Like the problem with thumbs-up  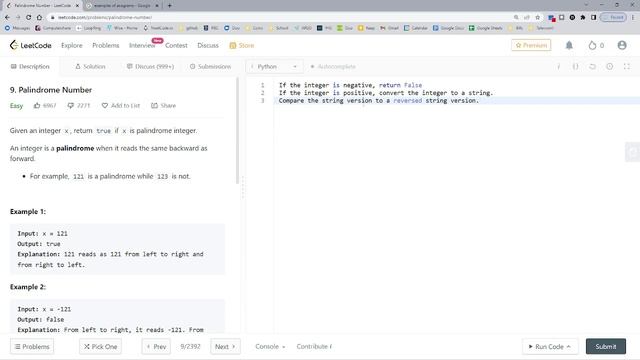[37, 105]
